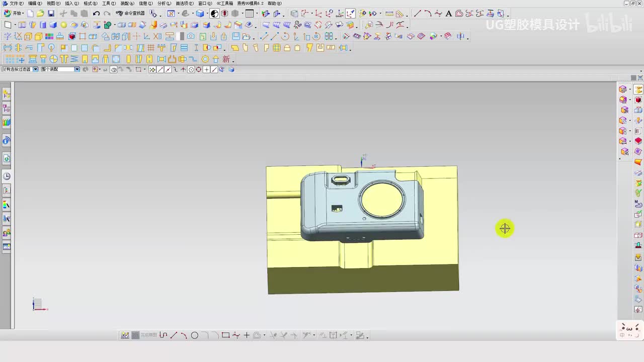Select the Circle tool in the sketch toolbar

coord(195,335)
